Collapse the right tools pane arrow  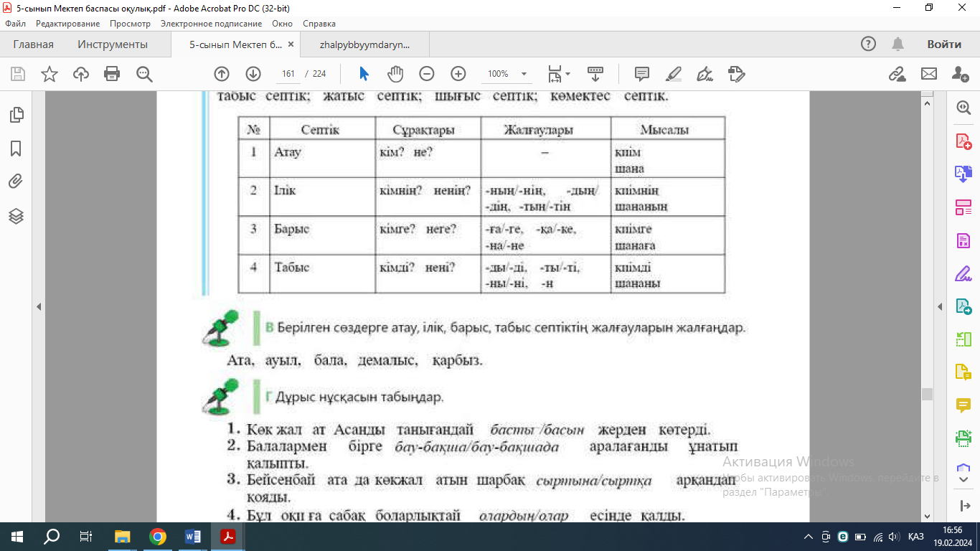(941, 307)
